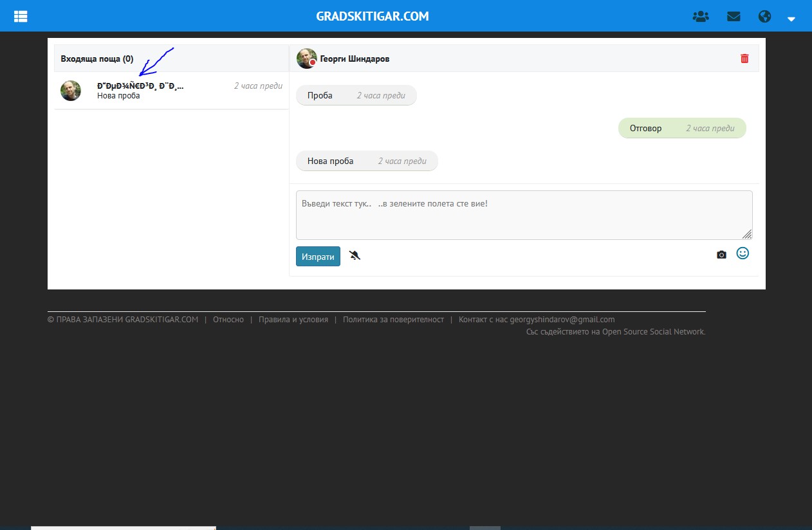Screen dimensions: 812x530
Task: Open Правила и условия footer link
Action: pyautogui.click(x=293, y=320)
